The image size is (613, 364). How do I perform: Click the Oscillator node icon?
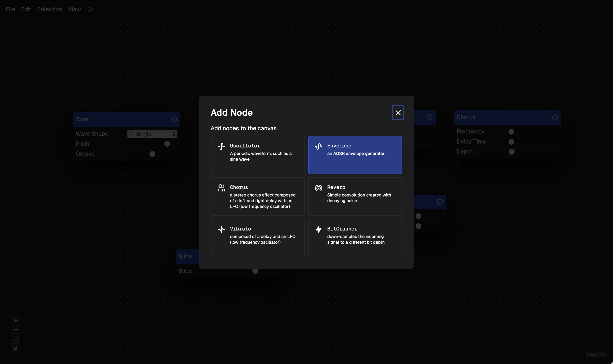[221, 146]
